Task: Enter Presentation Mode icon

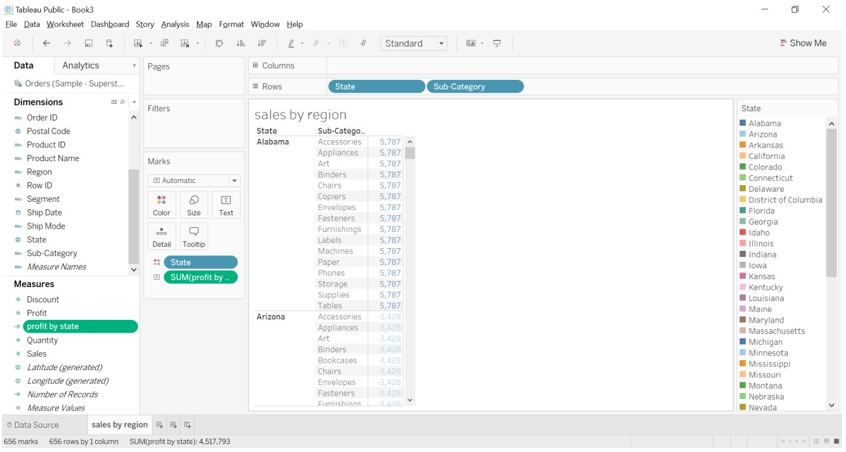Action: pyautogui.click(x=497, y=43)
